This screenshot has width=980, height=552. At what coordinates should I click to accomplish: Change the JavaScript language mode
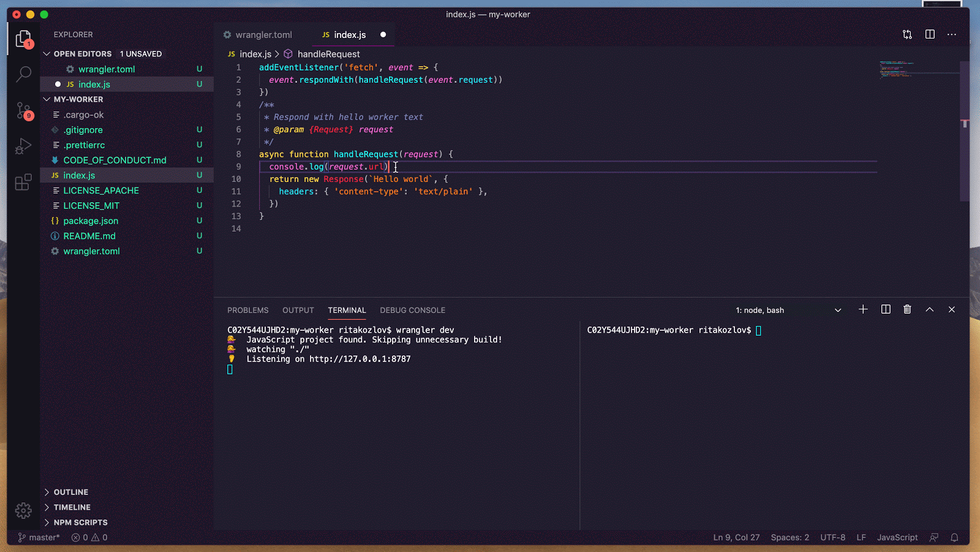[897, 538]
